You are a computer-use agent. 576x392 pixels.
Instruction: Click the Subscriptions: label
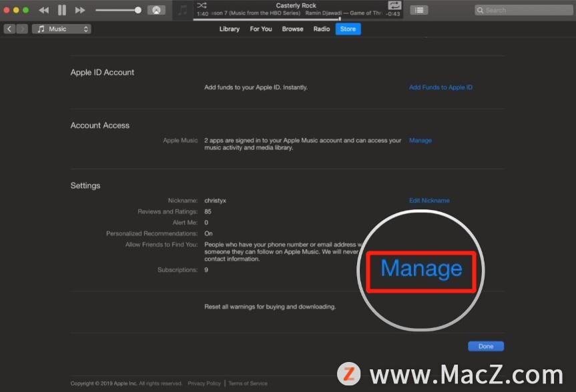(178, 270)
